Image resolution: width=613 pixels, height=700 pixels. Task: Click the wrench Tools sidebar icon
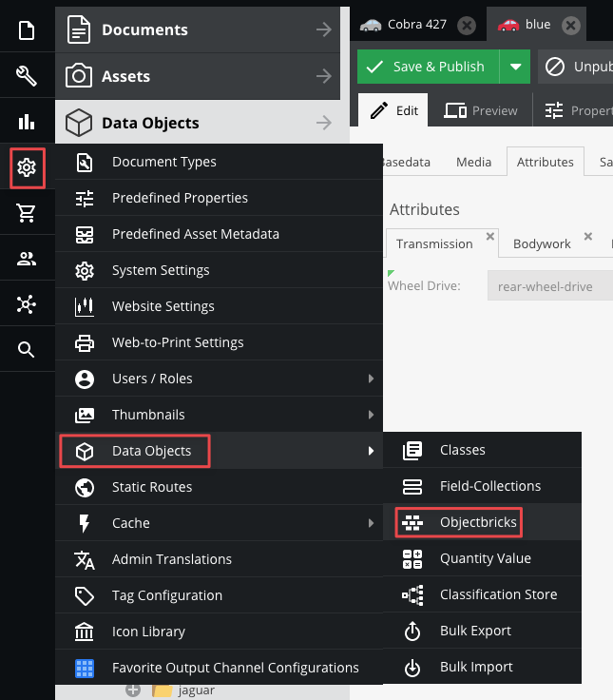click(x=27, y=76)
